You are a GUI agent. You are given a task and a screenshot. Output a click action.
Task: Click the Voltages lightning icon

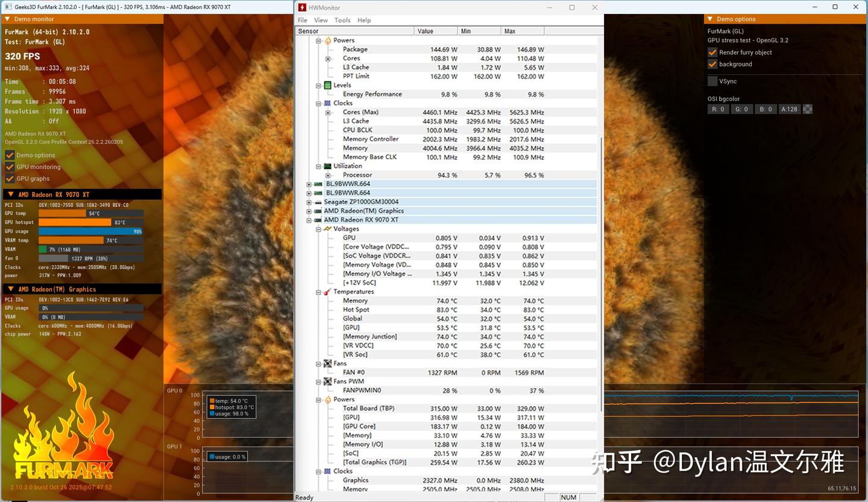point(327,229)
